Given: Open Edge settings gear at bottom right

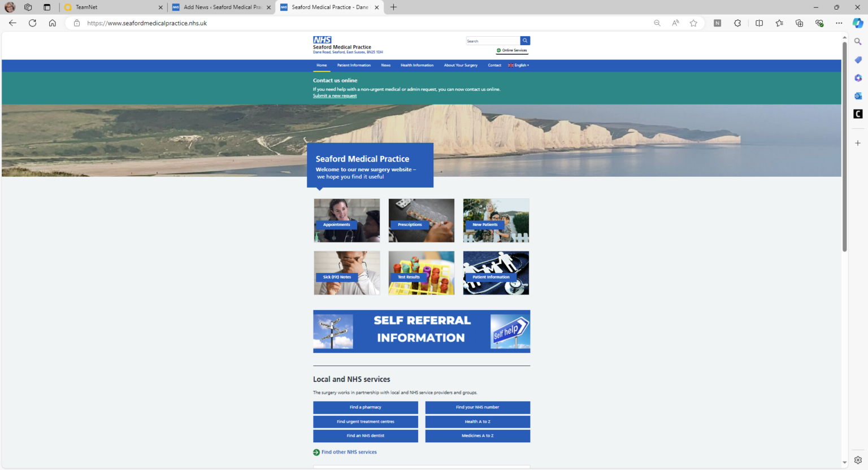Looking at the screenshot, I should click(858, 460).
